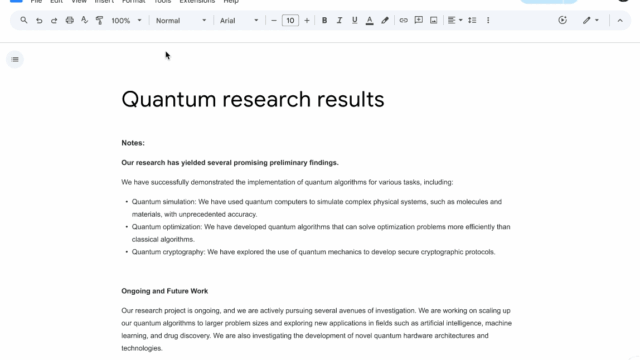Toggle bold formatting

[x=324, y=20]
